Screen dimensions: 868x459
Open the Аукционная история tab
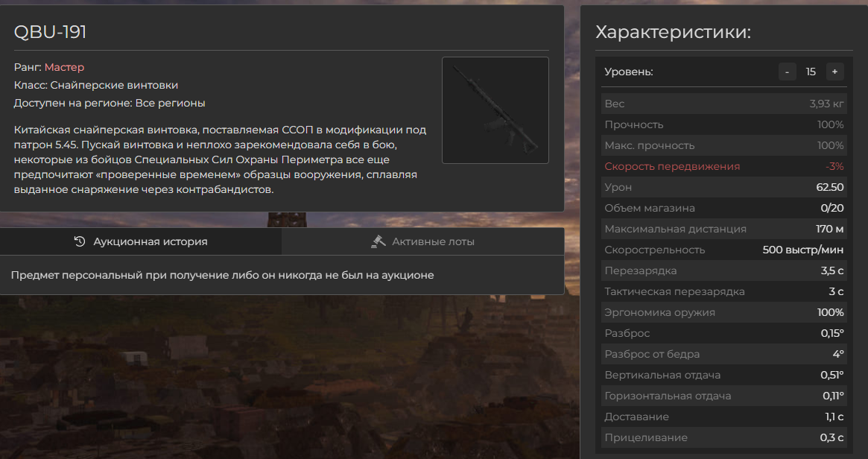(x=141, y=241)
